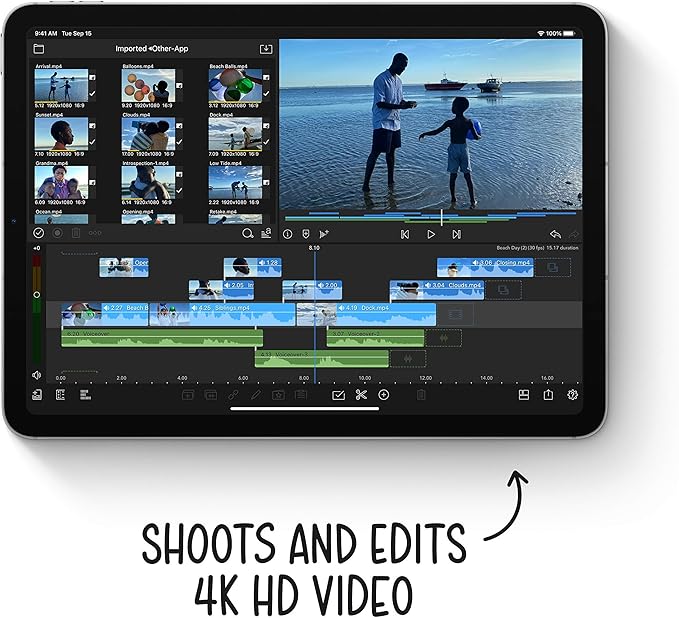Image resolution: width=679 pixels, height=618 pixels.
Task: Click the audio mixer level knob
Action: pyautogui.click(x=37, y=295)
